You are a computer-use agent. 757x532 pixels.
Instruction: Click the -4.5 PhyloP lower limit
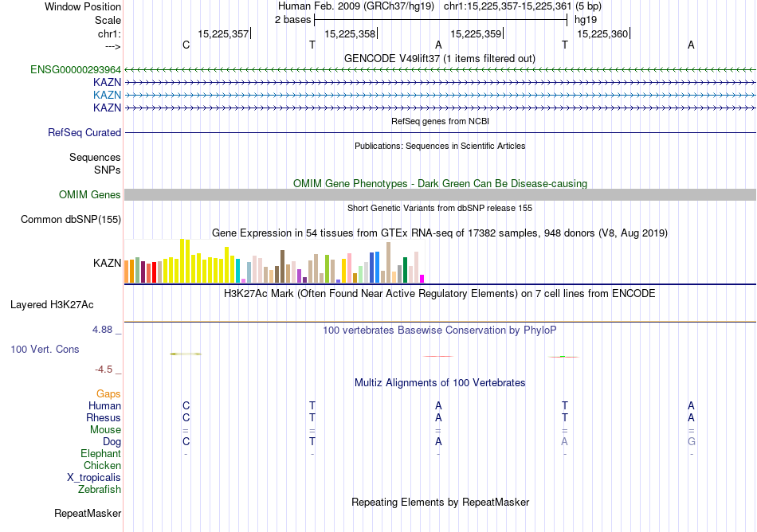(104, 370)
